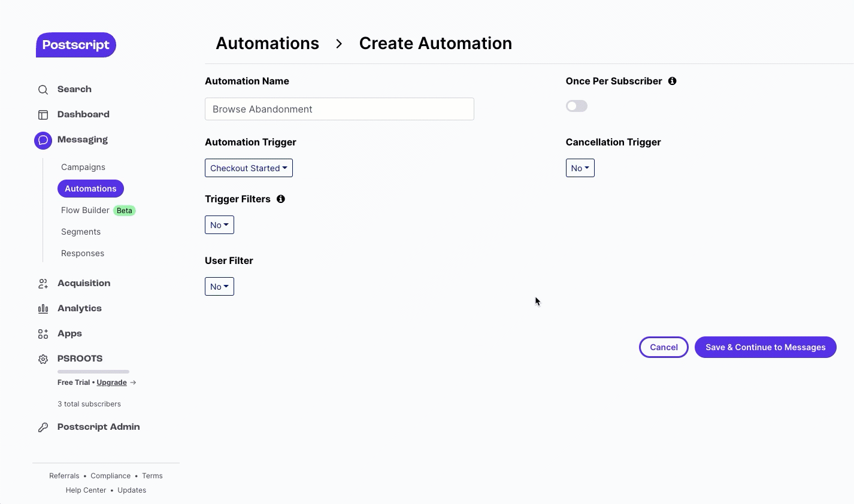Image resolution: width=854 pixels, height=504 pixels.
Task: Click the Acquisition people icon
Action: point(43,284)
